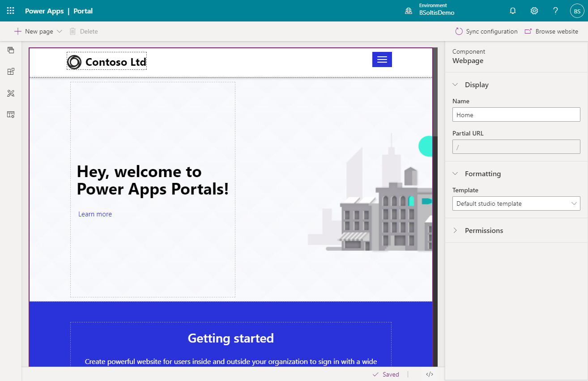Click the Learn more link

coord(95,214)
